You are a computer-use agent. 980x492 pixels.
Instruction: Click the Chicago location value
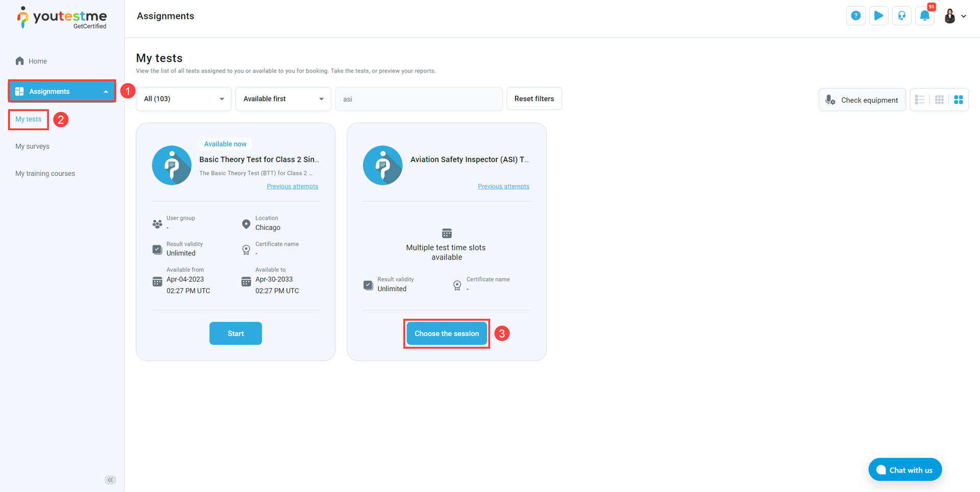[268, 228]
